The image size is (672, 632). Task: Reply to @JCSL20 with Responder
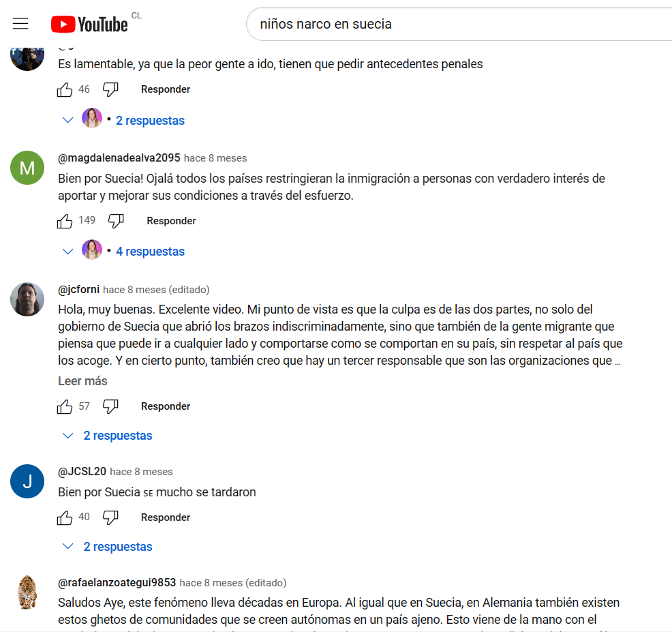tap(166, 517)
